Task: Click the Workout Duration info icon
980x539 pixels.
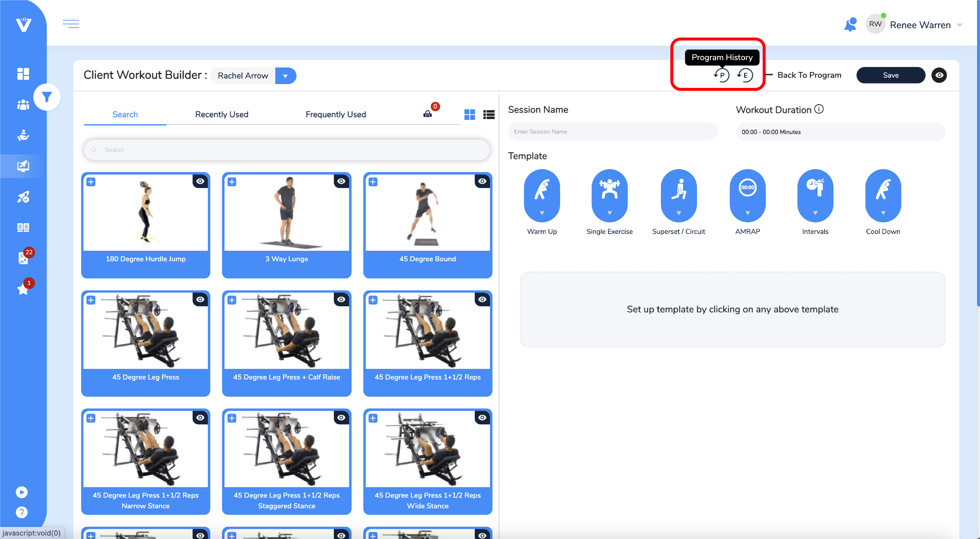Action: pos(819,109)
